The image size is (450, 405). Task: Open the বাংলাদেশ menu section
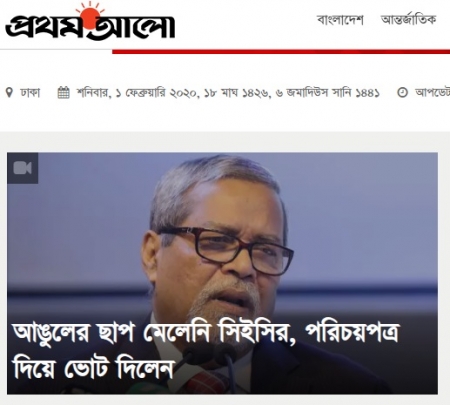pos(340,20)
